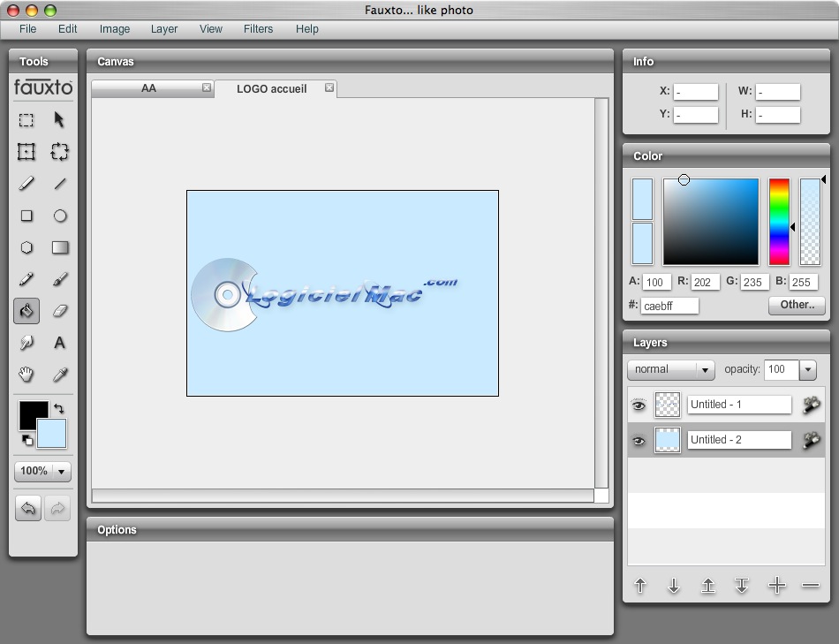Click the R value field 202
The width and height of the screenshot is (839, 644).
(705, 282)
